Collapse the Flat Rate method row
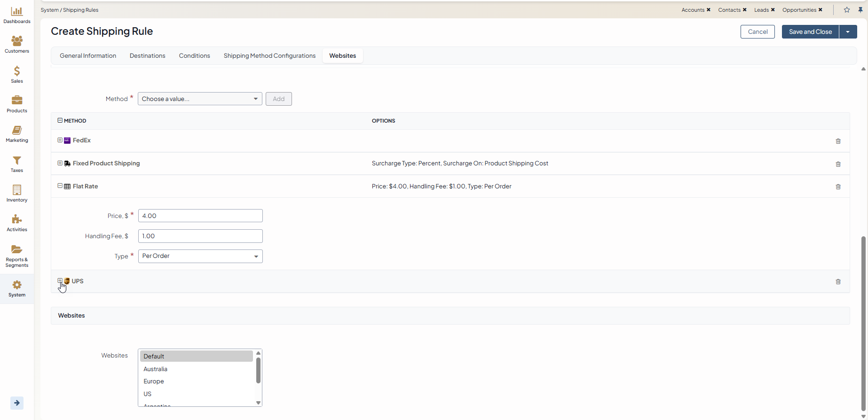 60,186
